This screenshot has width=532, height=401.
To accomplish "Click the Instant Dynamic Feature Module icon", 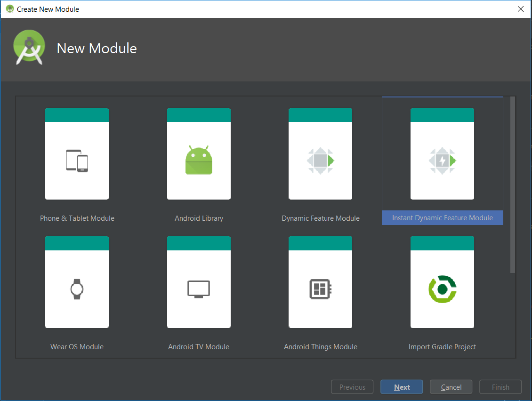I will point(442,160).
